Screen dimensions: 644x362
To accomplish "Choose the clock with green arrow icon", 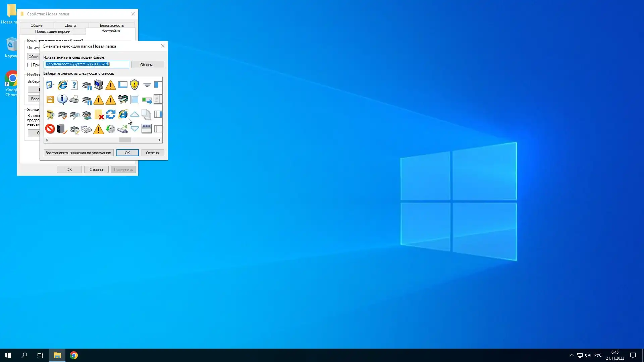I will tap(110, 129).
